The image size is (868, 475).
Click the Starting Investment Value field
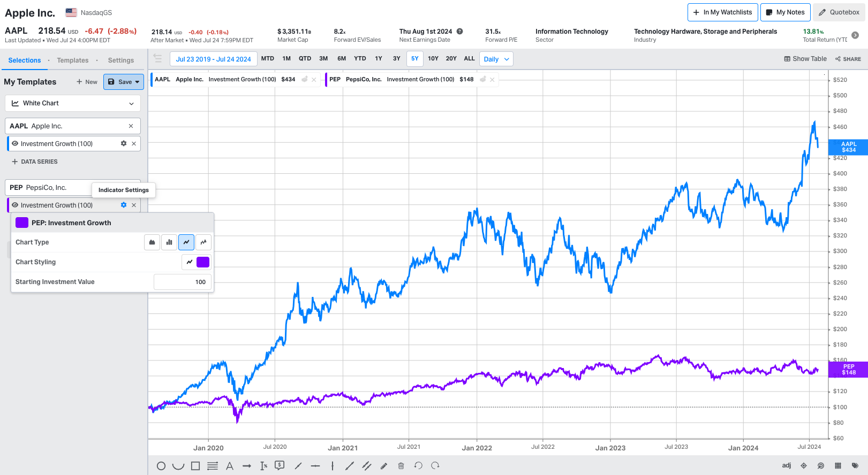(183, 282)
